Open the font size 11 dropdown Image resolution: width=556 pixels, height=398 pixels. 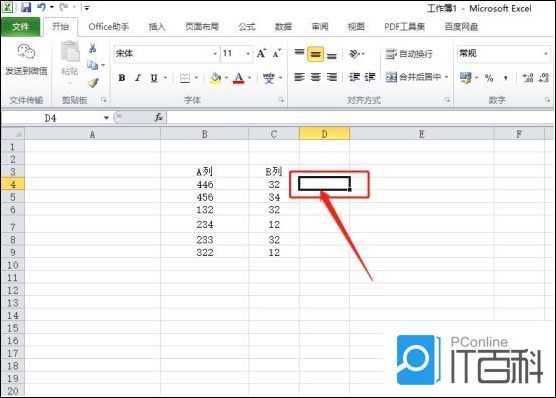pyautogui.click(x=248, y=54)
